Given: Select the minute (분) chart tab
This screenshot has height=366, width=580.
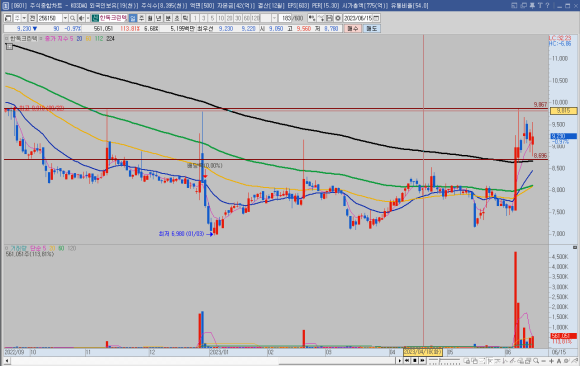Looking at the screenshot, I should [168, 18].
